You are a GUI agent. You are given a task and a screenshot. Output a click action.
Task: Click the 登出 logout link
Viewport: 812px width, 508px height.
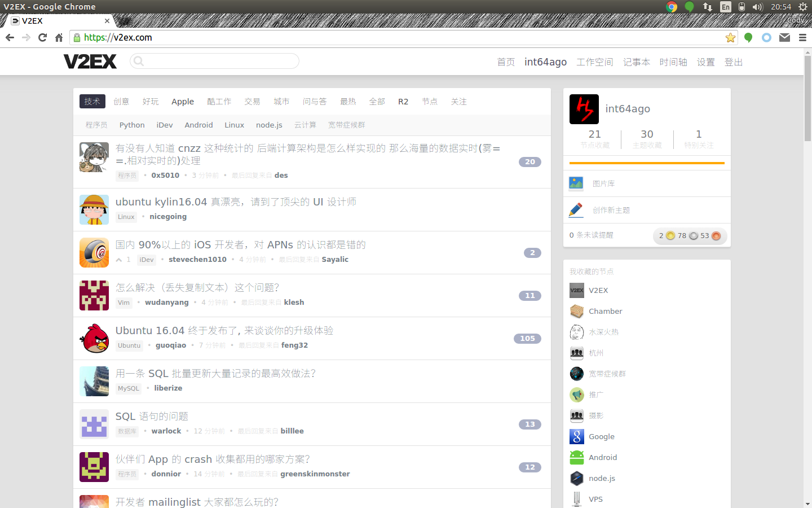(733, 62)
